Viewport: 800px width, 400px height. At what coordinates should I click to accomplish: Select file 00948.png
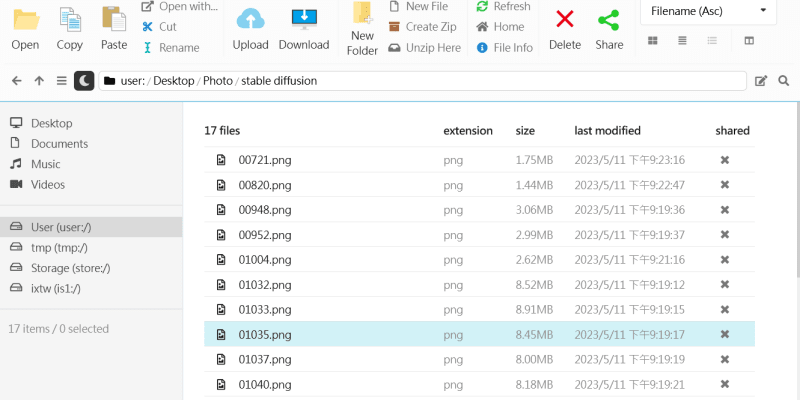[479, 210]
